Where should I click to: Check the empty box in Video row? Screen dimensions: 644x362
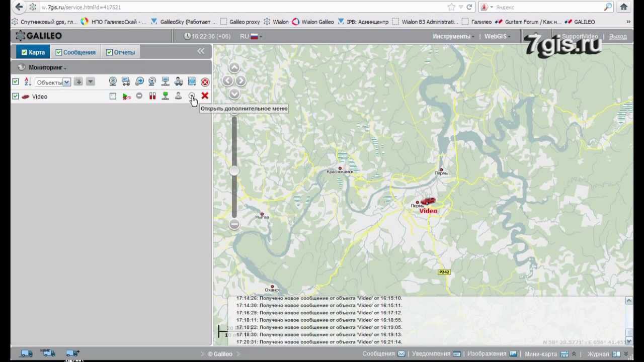pyautogui.click(x=113, y=97)
